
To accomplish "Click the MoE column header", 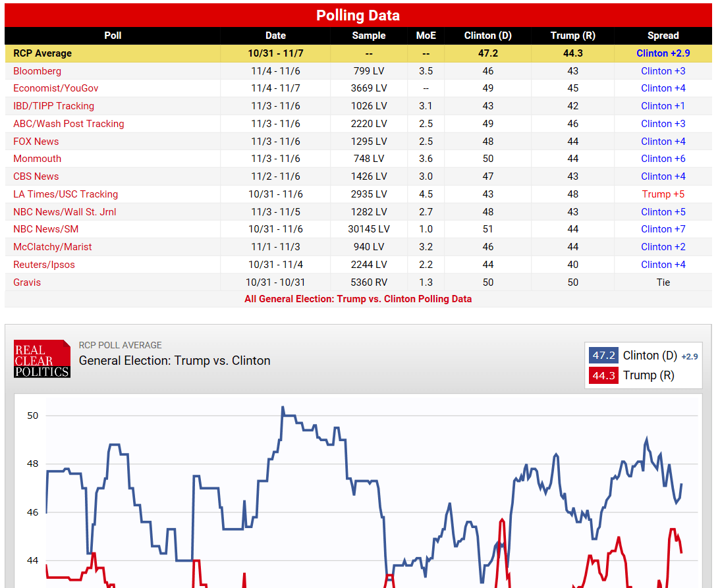I will click(426, 36).
